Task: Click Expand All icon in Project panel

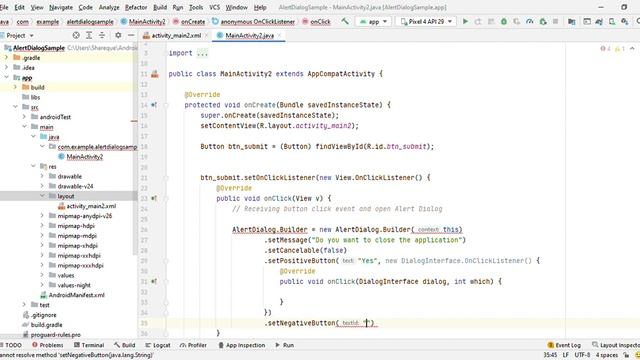Action: [89, 36]
